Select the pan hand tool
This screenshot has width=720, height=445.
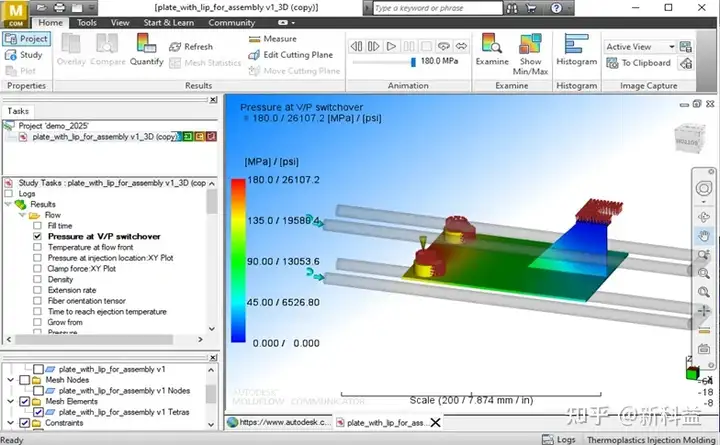tap(703, 236)
